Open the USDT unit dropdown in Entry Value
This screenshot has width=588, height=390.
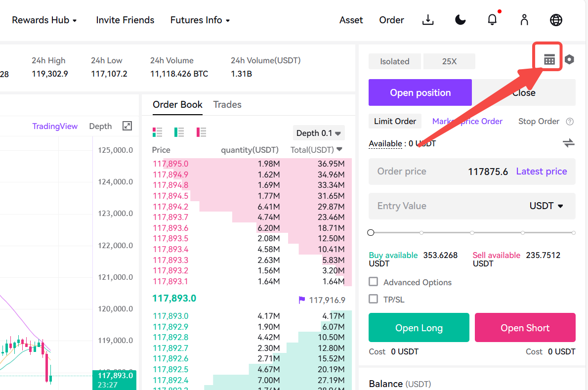coord(546,206)
